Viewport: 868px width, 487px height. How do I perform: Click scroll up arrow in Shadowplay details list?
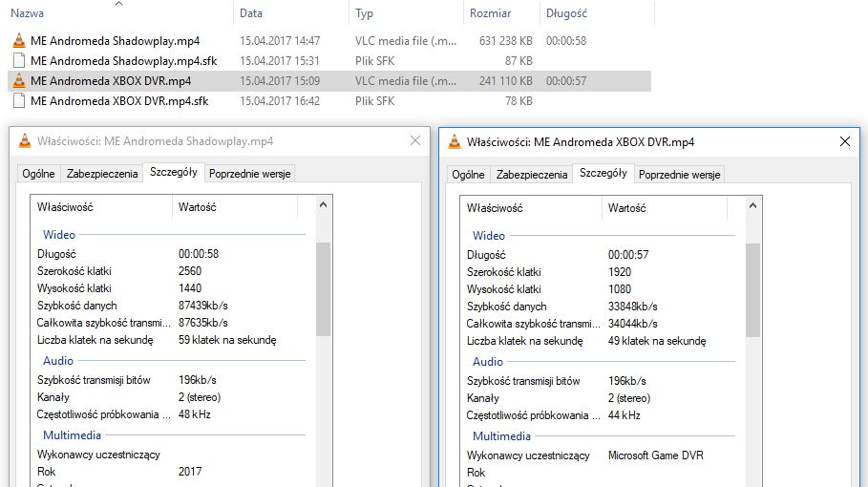(x=324, y=204)
